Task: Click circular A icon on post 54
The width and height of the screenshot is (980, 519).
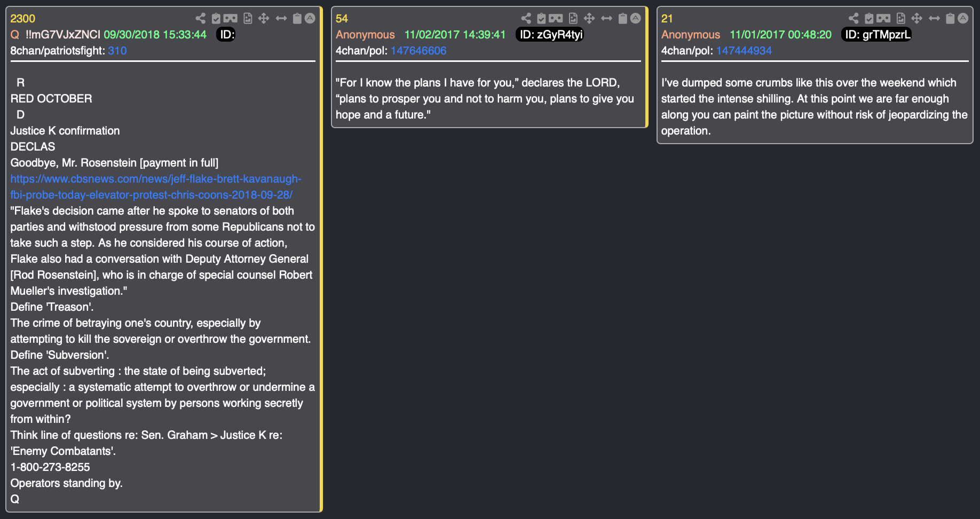Action: tap(636, 18)
